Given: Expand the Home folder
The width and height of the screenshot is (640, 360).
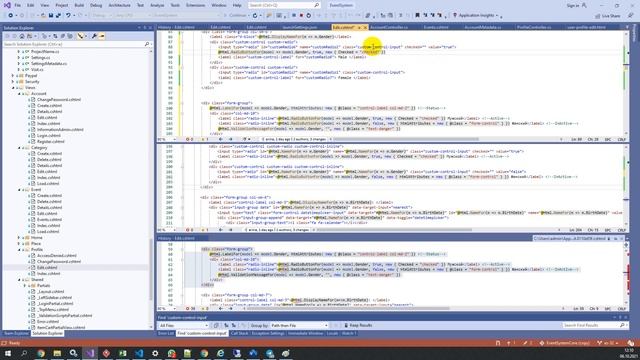Looking at the screenshot, I should tap(19, 238).
